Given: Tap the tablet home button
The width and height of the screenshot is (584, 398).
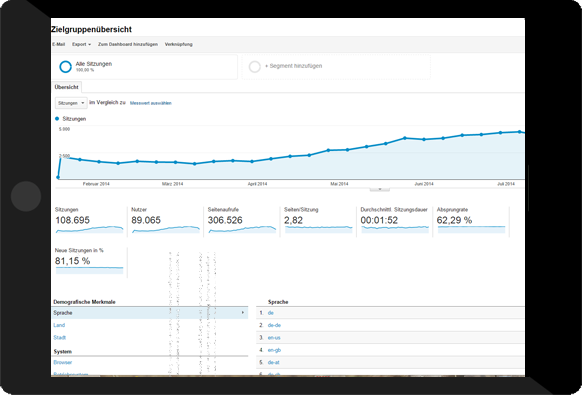Looking at the screenshot, I should (26, 196).
